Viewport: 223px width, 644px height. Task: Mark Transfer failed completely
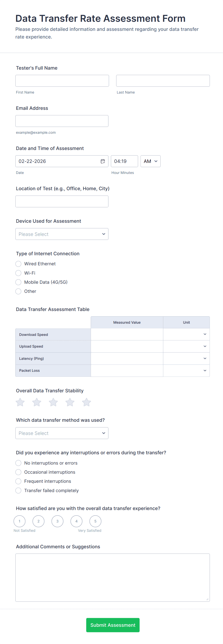[x=18, y=490]
